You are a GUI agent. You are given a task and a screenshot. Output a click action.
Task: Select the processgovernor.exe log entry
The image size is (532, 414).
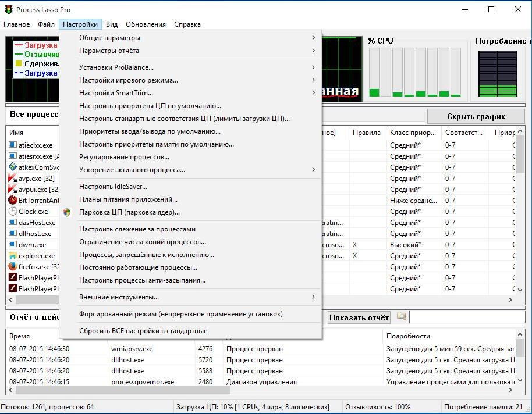[260, 381]
